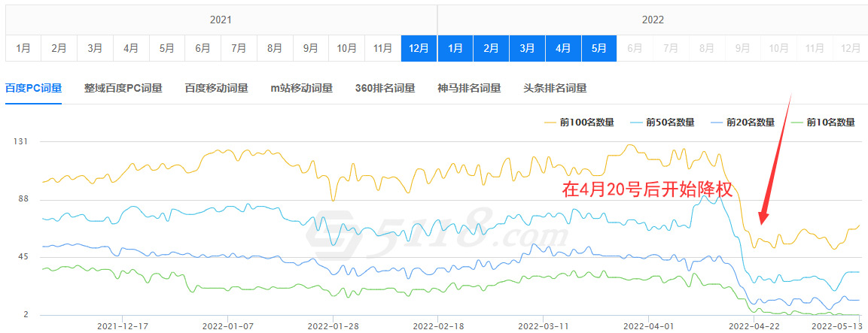The image size is (868, 333).
Task: Select the m站移动词量 tab
Action: pyautogui.click(x=301, y=88)
